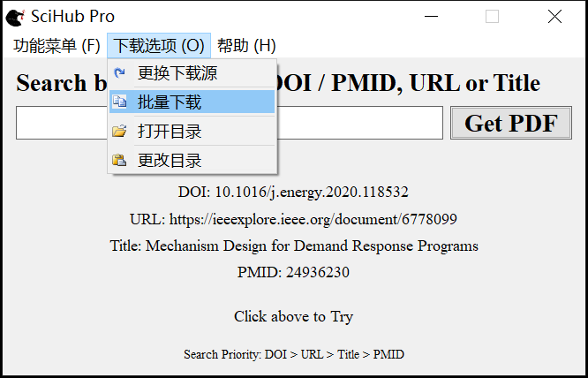Open the 帮助 (H) menu
This screenshot has height=378, width=588.
pyautogui.click(x=246, y=46)
